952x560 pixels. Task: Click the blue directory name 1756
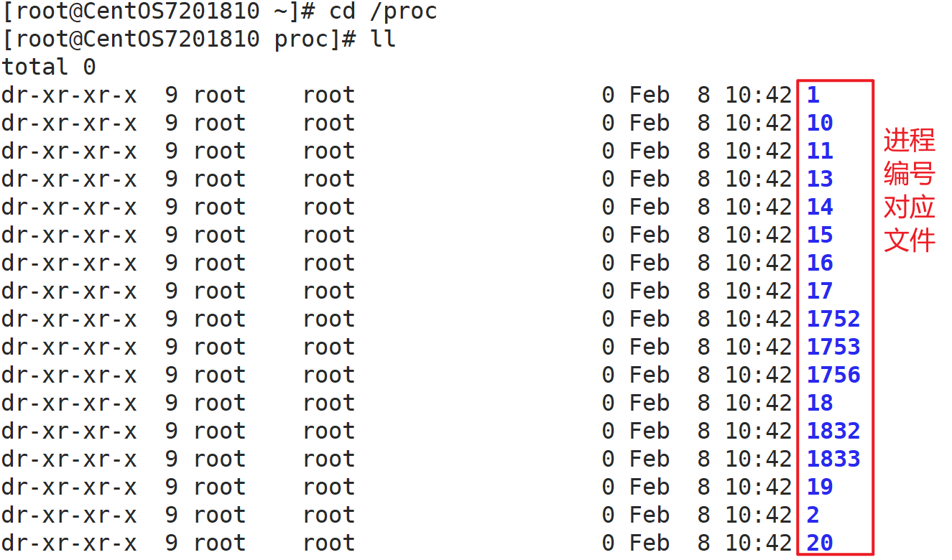(833, 375)
